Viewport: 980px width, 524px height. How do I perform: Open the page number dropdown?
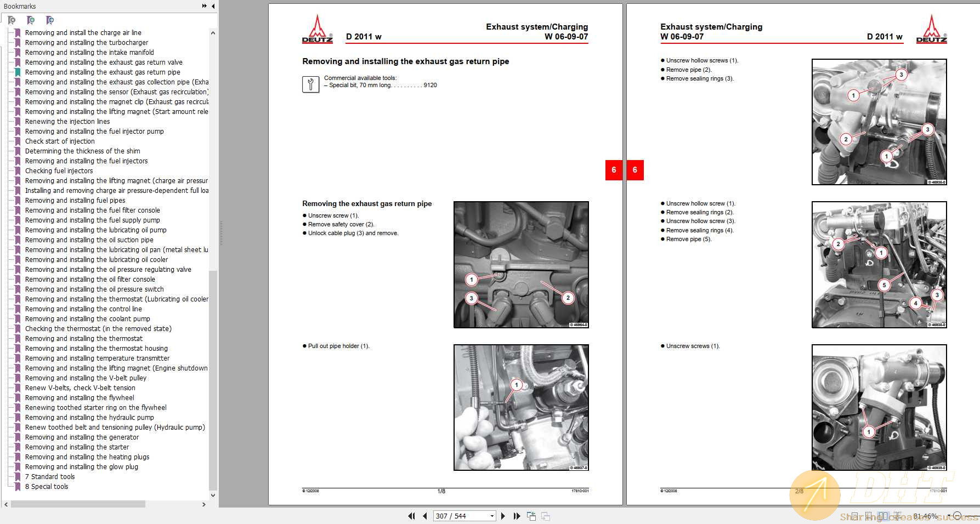pos(492,516)
